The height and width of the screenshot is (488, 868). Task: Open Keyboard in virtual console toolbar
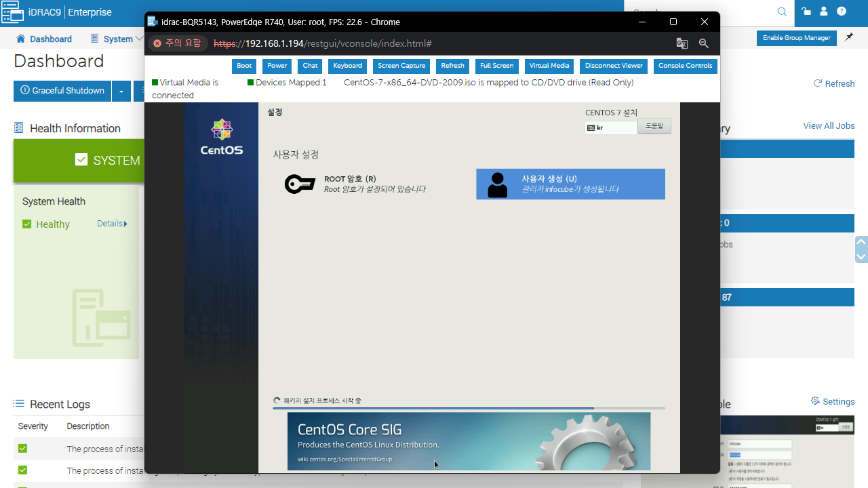tap(348, 66)
